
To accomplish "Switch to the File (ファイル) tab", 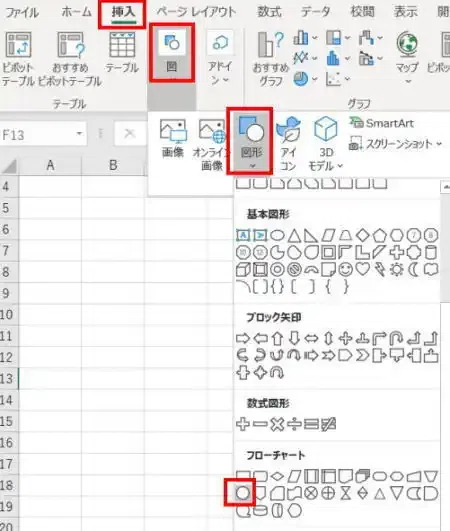I will click(x=22, y=13).
